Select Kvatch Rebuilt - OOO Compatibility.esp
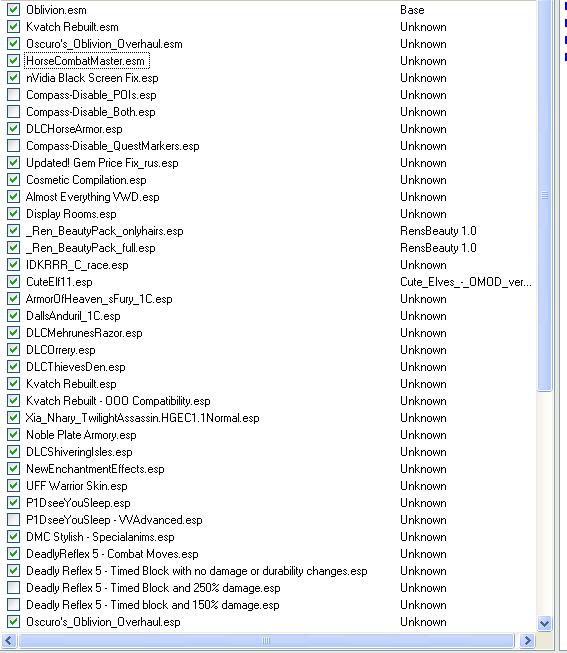The height and width of the screenshot is (653, 567). coord(118,401)
